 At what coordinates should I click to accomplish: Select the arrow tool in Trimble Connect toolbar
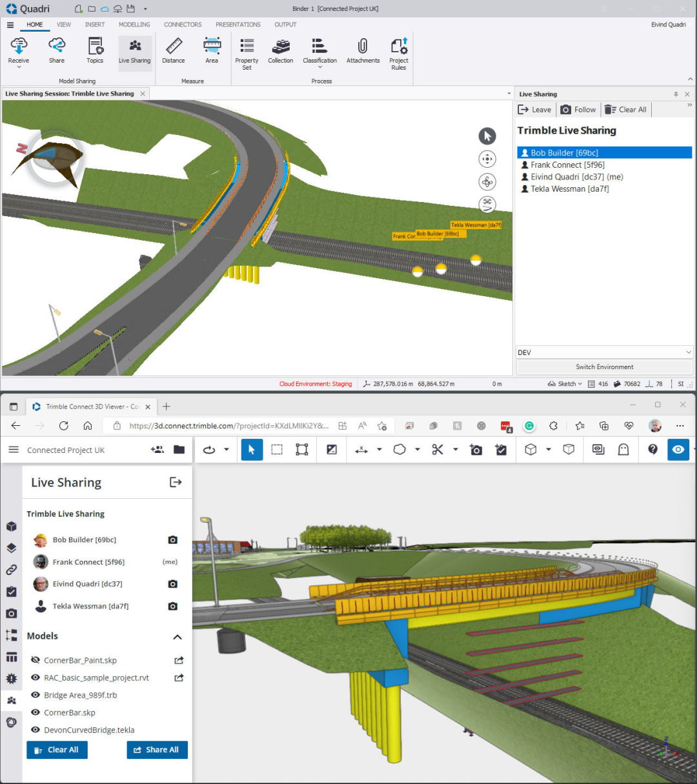tap(252, 450)
